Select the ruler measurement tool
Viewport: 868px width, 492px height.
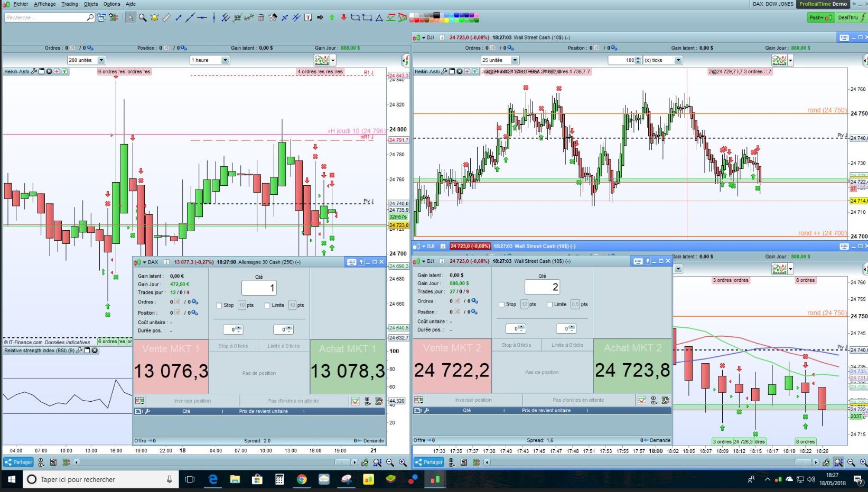(x=166, y=17)
